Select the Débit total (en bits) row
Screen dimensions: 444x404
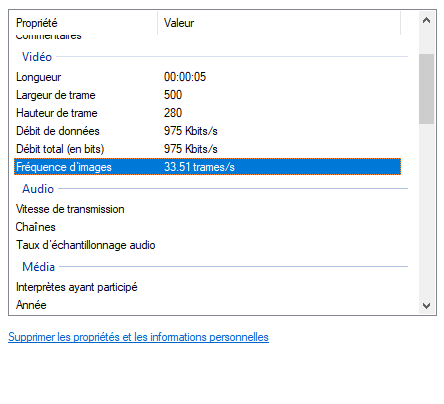click(207, 149)
